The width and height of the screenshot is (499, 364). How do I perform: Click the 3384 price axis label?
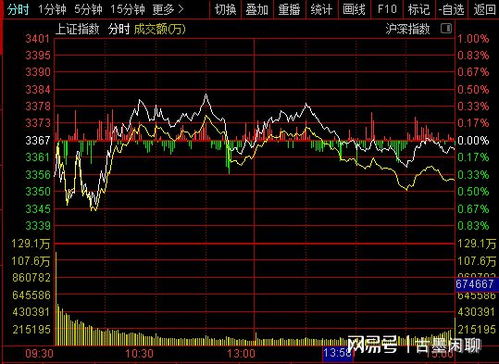pyautogui.click(x=38, y=89)
